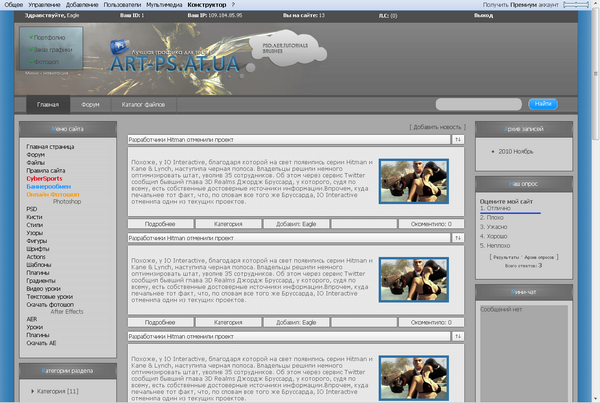The width and height of the screenshot is (600, 403).
Task: Click the 'Добавить новость' link
Action: [x=437, y=127]
